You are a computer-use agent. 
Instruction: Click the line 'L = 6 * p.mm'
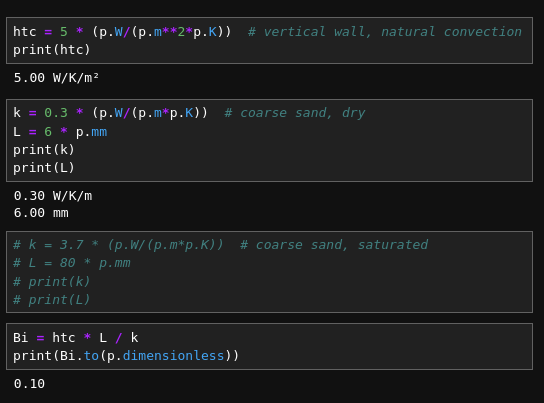point(60,132)
